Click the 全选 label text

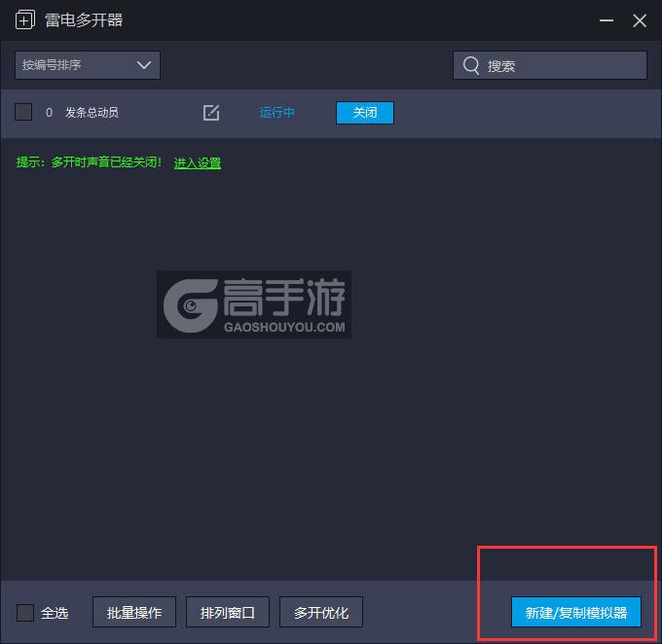(x=55, y=612)
